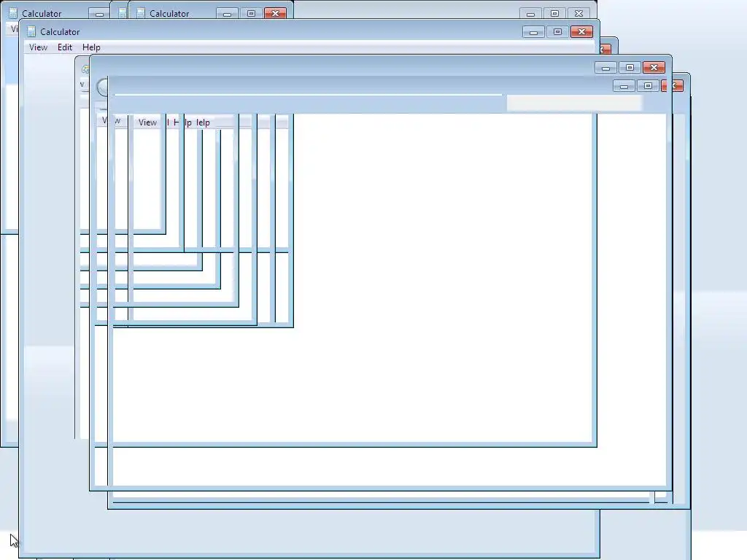The width and height of the screenshot is (747, 560).
Task: Click greyed-out maximize button of the inactive top window
Action: pyautogui.click(x=554, y=13)
